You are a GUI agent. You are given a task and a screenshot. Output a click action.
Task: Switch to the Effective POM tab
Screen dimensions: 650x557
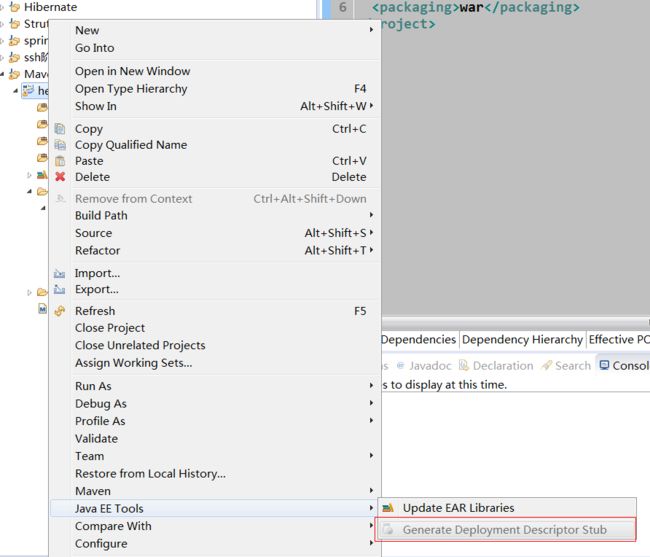coord(618,339)
